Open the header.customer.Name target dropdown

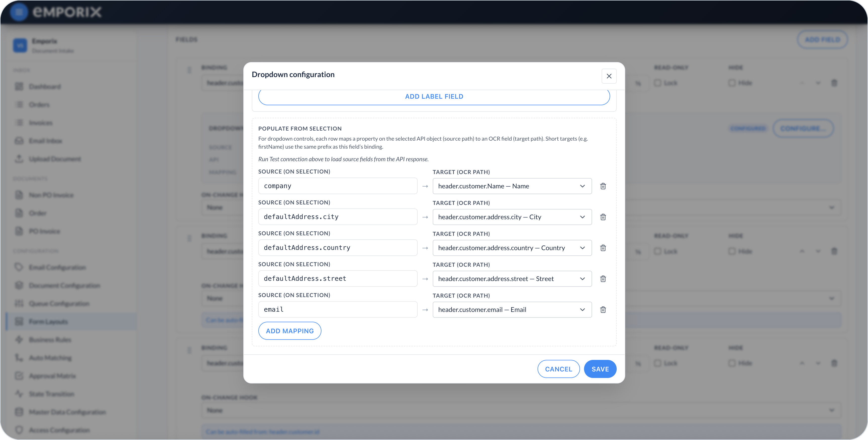[x=512, y=186]
